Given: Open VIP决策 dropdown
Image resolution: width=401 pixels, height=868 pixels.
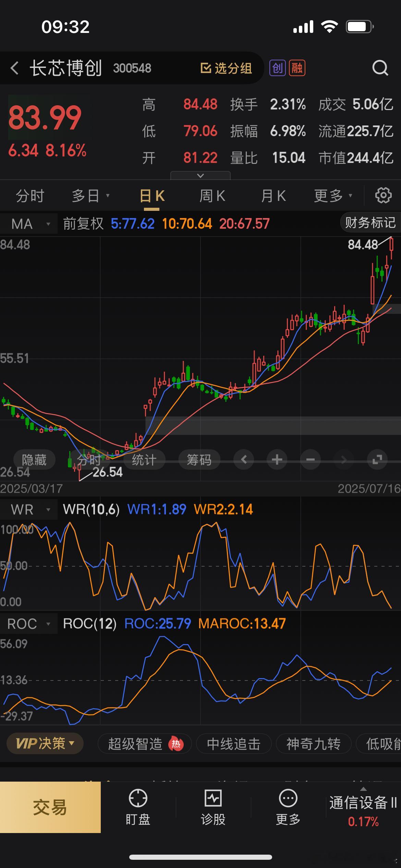Looking at the screenshot, I should [x=45, y=744].
